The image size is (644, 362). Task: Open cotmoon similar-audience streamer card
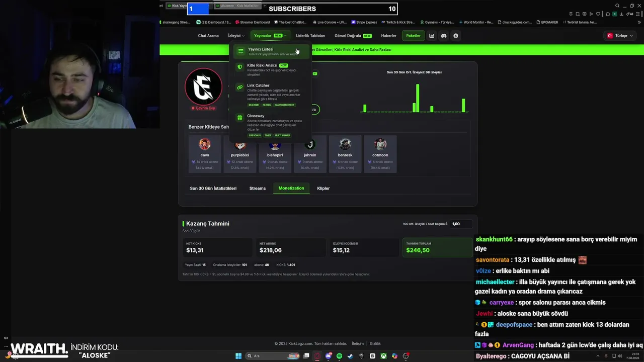tap(380, 154)
